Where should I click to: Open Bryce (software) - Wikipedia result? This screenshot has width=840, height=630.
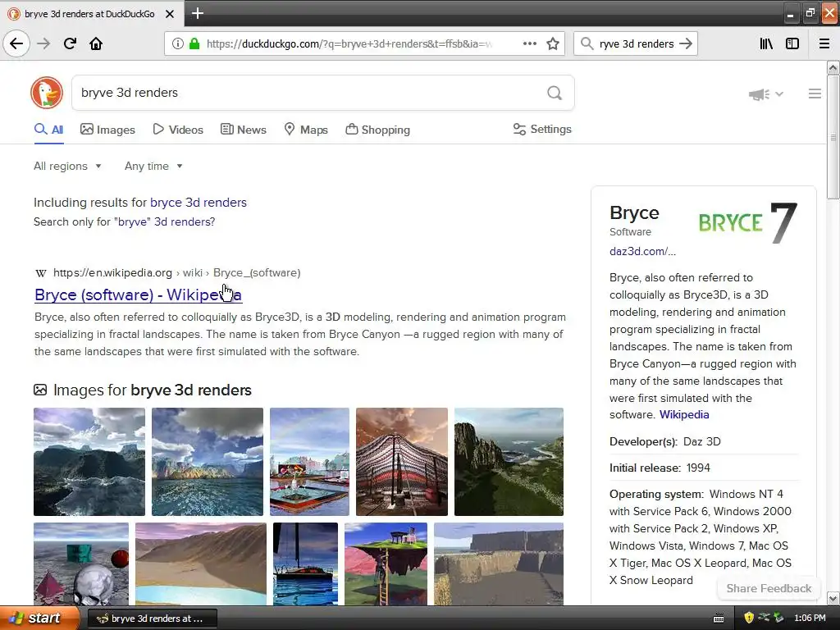point(138,294)
